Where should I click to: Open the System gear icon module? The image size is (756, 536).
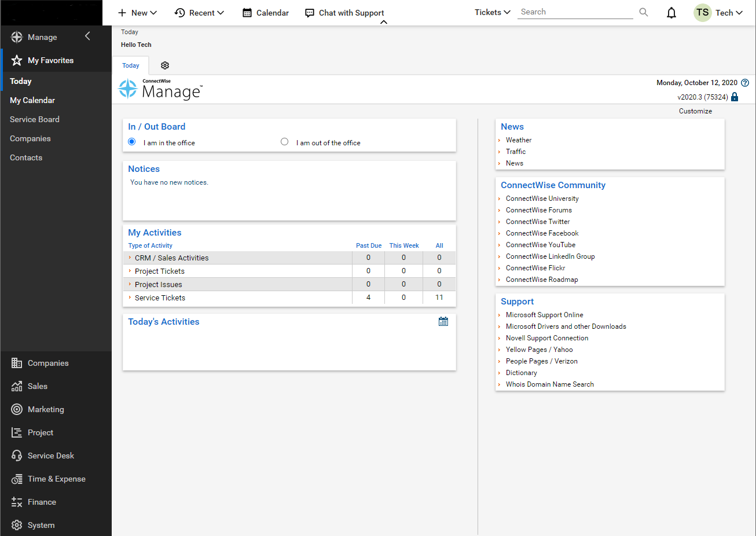coord(17,525)
